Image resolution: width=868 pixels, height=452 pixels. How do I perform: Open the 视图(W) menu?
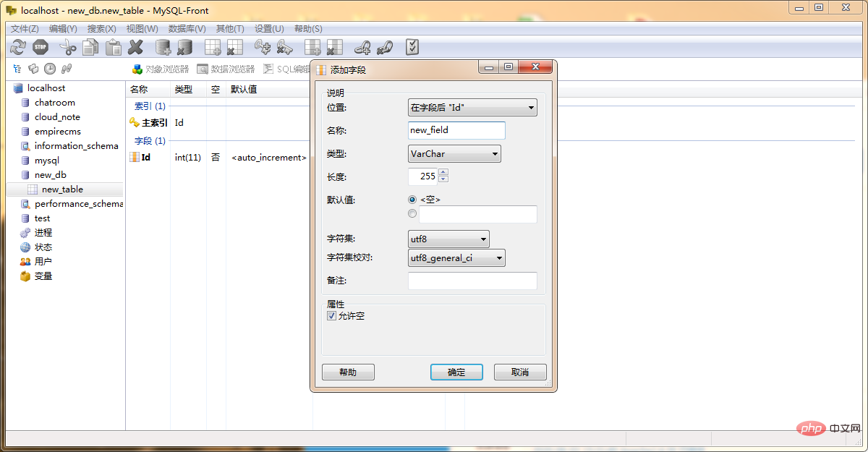(x=142, y=29)
